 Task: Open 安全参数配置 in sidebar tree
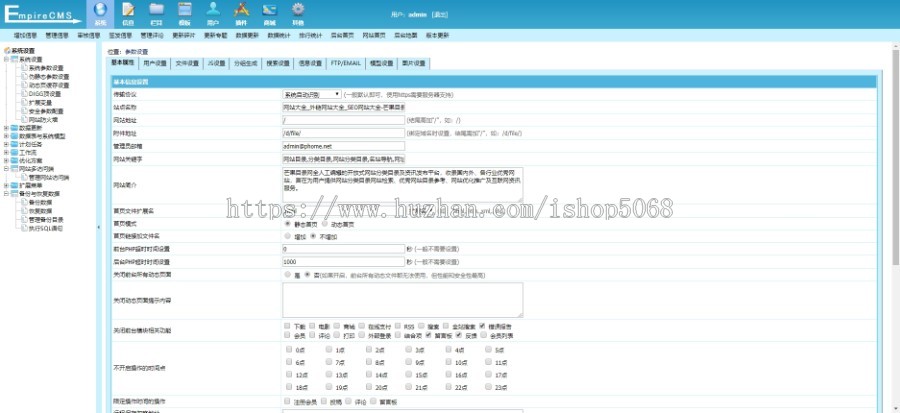pos(46,111)
